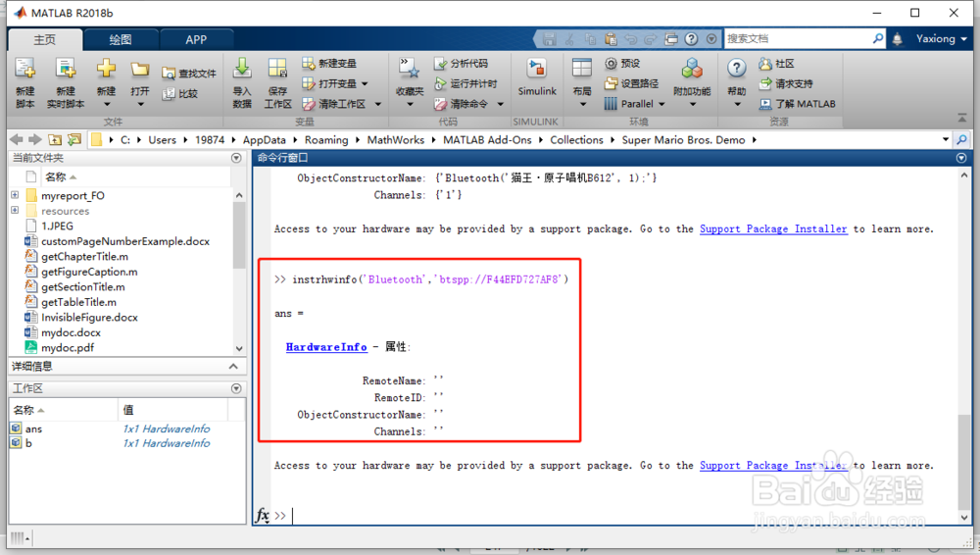Open the Clear Workspace (清除工作区) dropdown
980x555 pixels.
pos(377,104)
